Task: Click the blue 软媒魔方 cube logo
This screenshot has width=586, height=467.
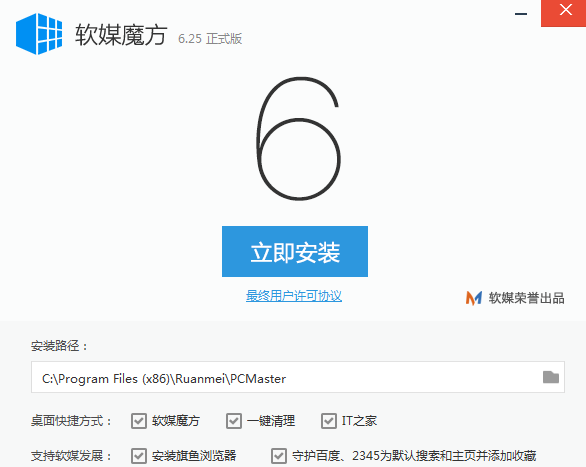Action: point(39,34)
